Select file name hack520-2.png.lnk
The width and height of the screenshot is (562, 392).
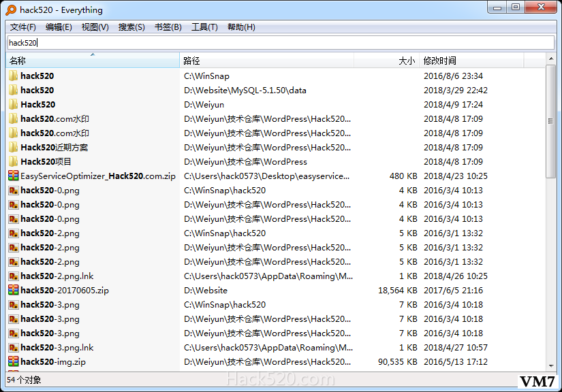[x=57, y=276]
